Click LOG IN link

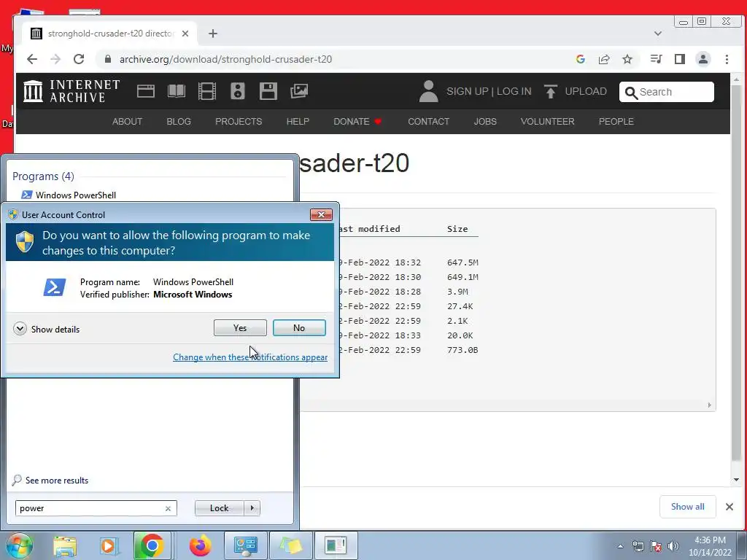[x=514, y=91]
